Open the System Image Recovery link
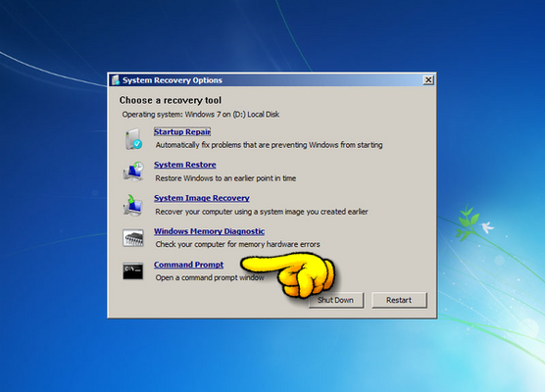Viewport: 545px width, 392px height. (x=202, y=198)
